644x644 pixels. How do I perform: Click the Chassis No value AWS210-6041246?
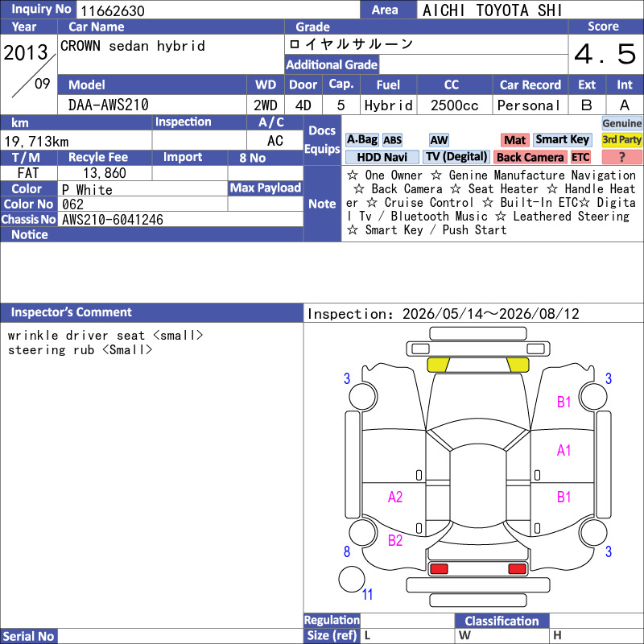(x=113, y=220)
